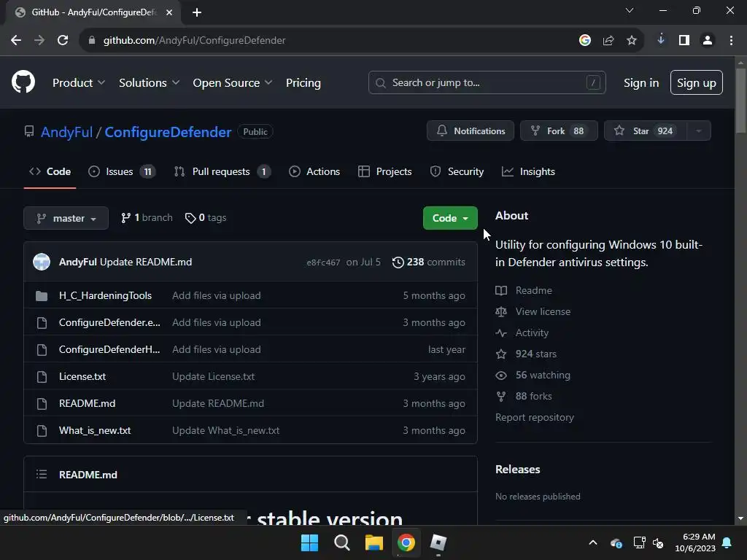Open the Star lists dropdown arrow
The height and width of the screenshot is (560, 747).
pos(698,131)
